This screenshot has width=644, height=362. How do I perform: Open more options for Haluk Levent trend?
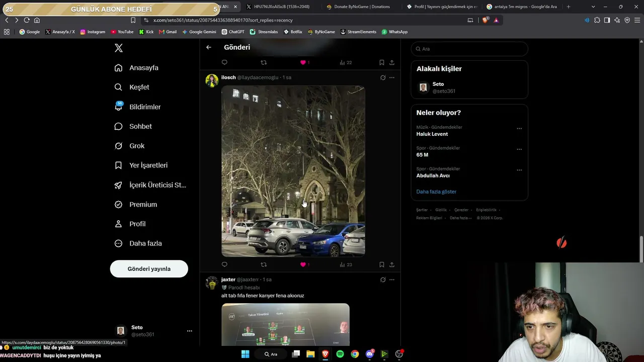(519, 129)
